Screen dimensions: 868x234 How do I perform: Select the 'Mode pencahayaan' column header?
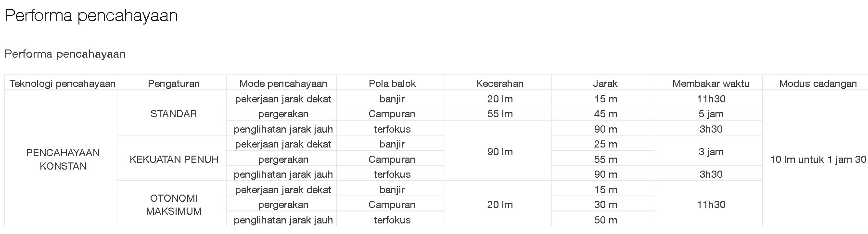[283, 84]
